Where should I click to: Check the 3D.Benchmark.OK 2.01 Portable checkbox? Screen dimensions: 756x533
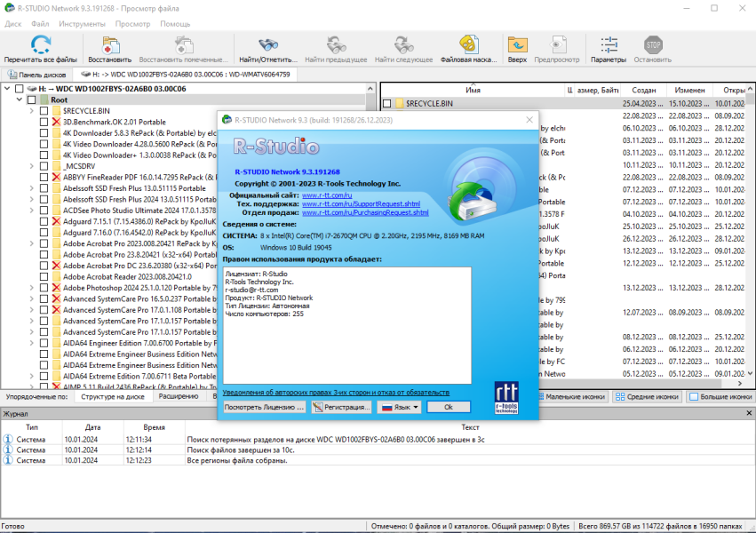[x=44, y=122]
